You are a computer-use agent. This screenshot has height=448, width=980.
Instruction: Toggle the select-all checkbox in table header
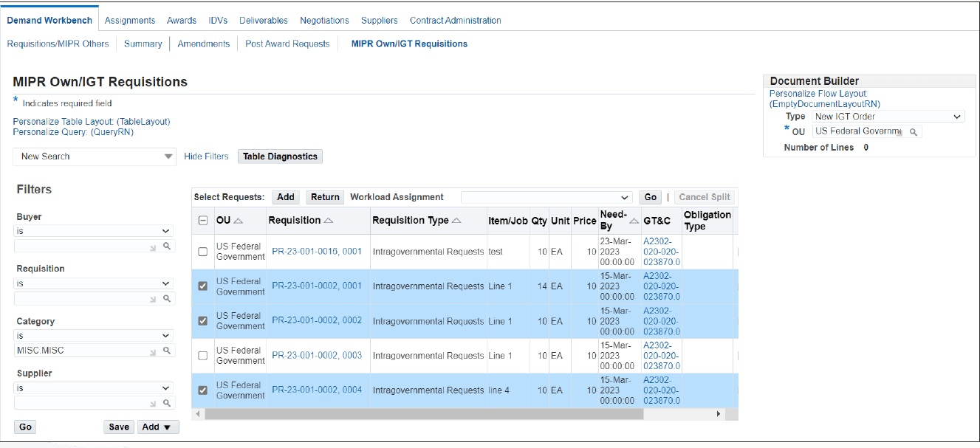point(203,221)
